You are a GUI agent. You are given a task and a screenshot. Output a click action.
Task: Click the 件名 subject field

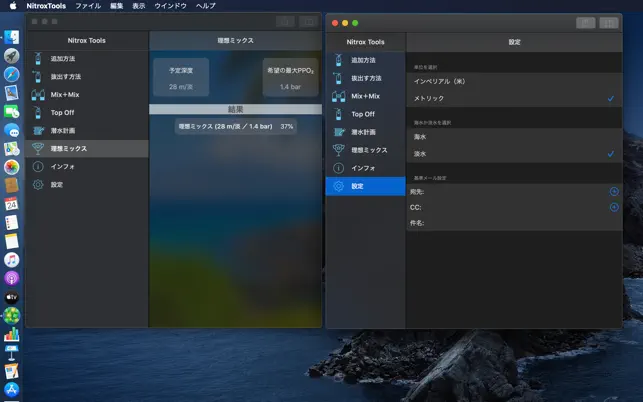pos(514,223)
